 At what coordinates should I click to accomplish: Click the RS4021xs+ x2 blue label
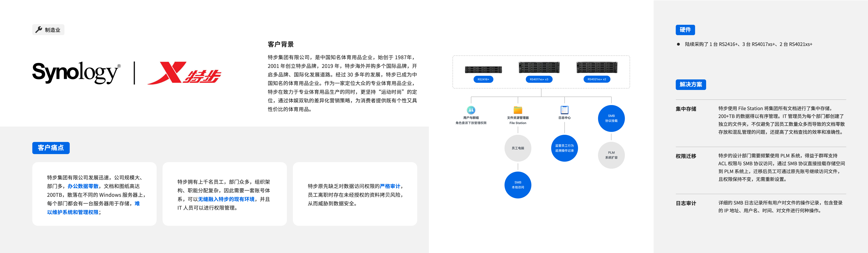(x=597, y=79)
